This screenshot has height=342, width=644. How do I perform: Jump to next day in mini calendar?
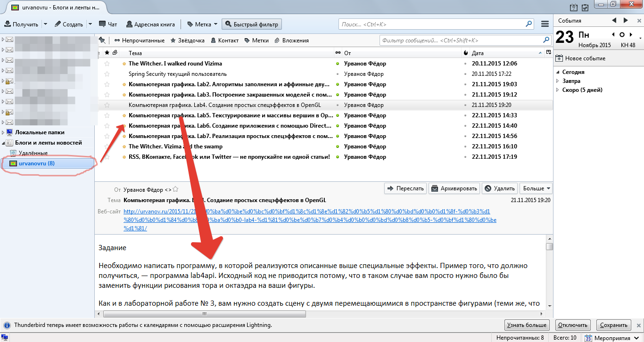click(630, 34)
